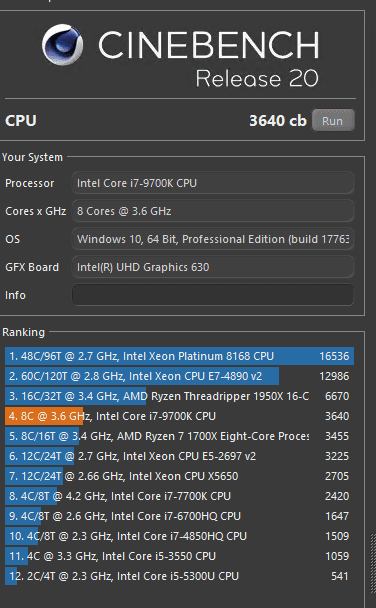Click the Cores x GHz field

[213, 211]
